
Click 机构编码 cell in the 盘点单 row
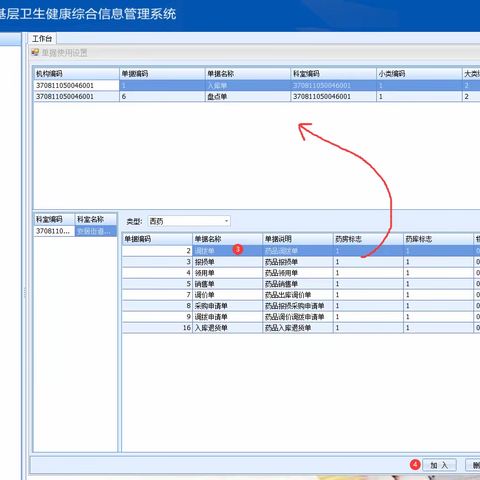point(76,96)
